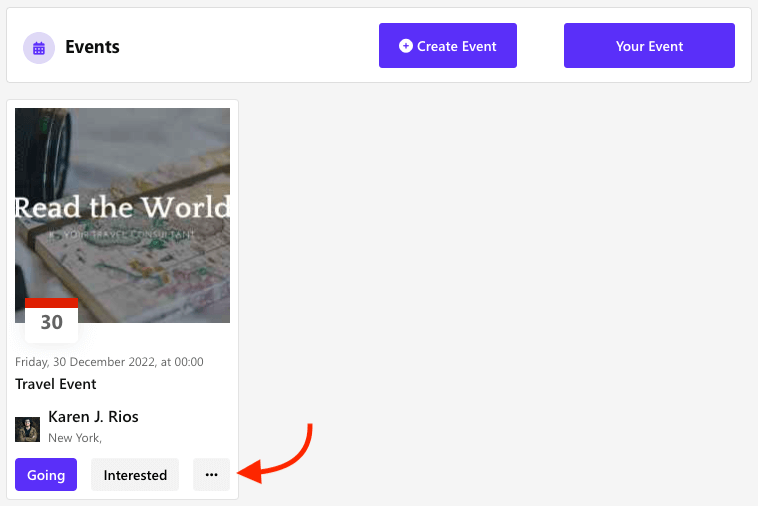Click the Read the World banner text
This screenshot has width=758, height=506.
(x=122, y=208)
